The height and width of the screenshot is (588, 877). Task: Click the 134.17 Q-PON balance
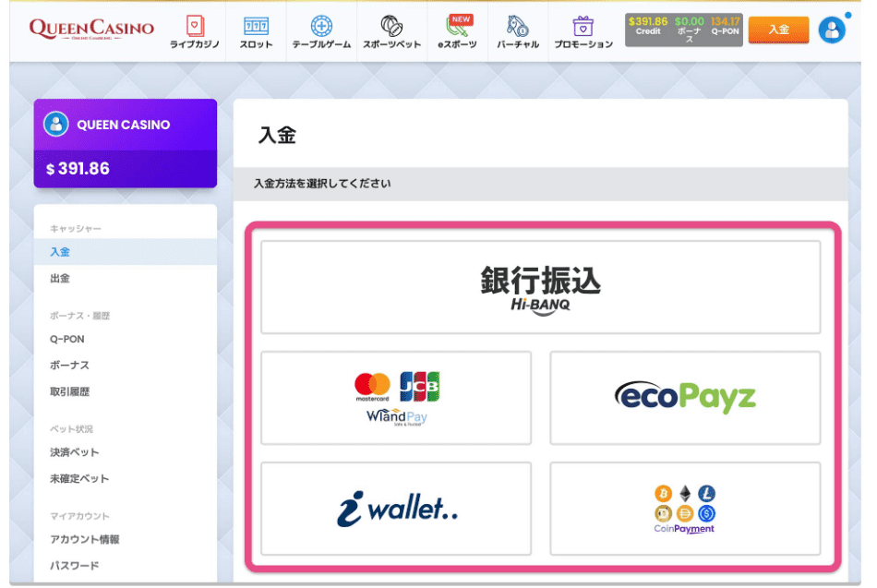coord(725,26)
